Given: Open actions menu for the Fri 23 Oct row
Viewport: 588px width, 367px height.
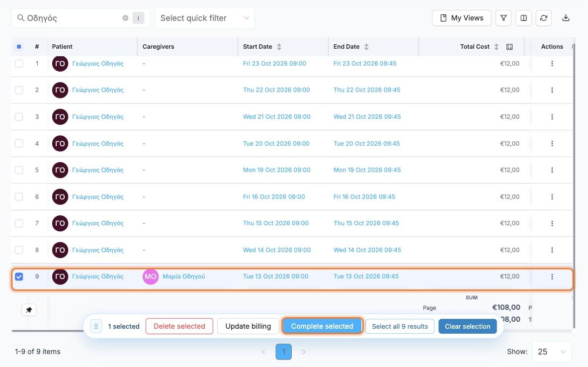Looking at the screenshot, I should tap(552, 64).
